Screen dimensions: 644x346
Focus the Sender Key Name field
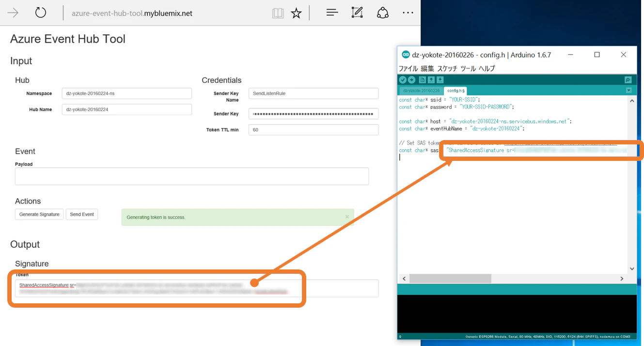tap(314, 94)
